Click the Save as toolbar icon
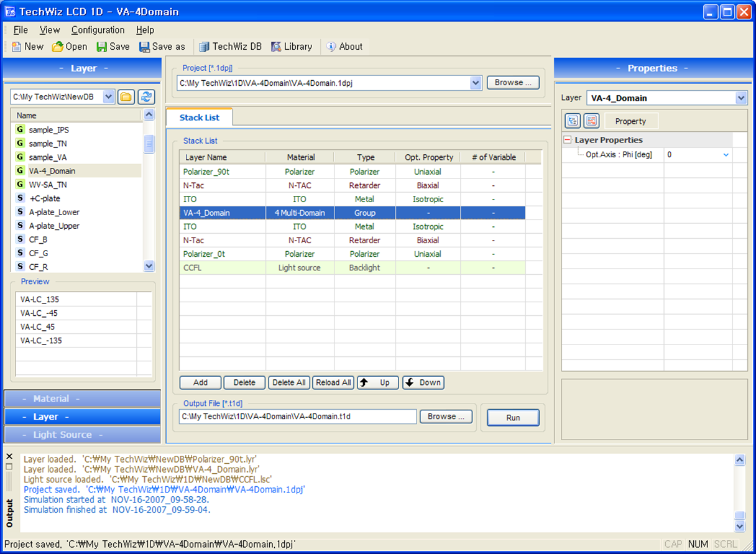Image resolution: width=756 pixels, height=554 pixels. [144, 47]
